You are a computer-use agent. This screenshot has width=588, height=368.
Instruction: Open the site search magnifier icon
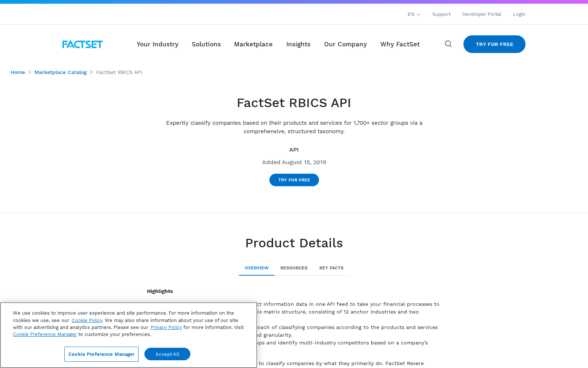448,44
